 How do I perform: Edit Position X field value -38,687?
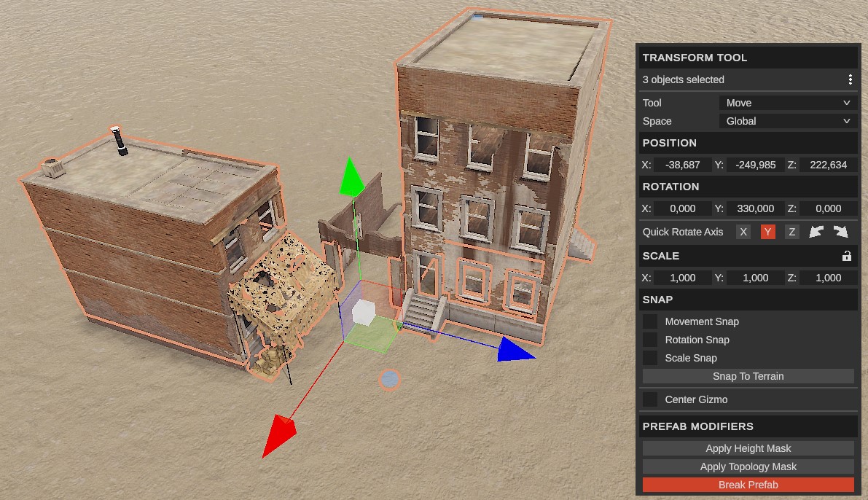pyautogui.click(x=682, y=165)
